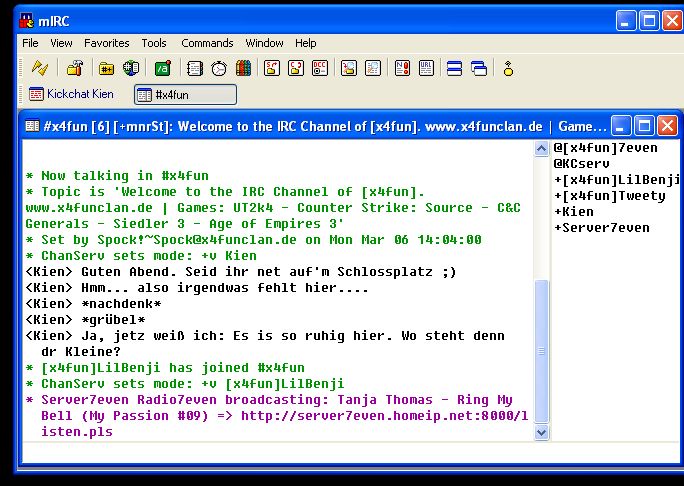This screenshot has width=684, height=486.
Task: Select the #x4fun switchbar button
Action: 185,94
